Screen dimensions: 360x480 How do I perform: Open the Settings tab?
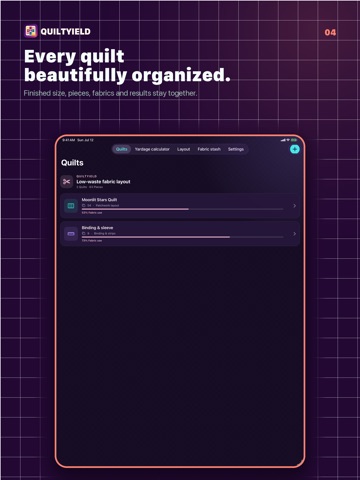236,149
